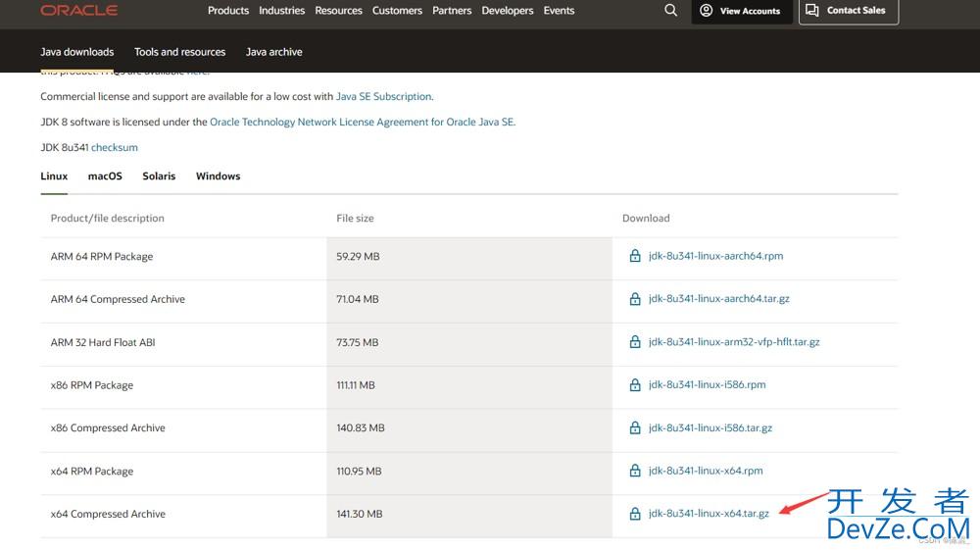Click lock icon beside jdk-8u341-linux-x64.rpm
The width and height of the screenshot is (980, 550).
pos(635,471)
